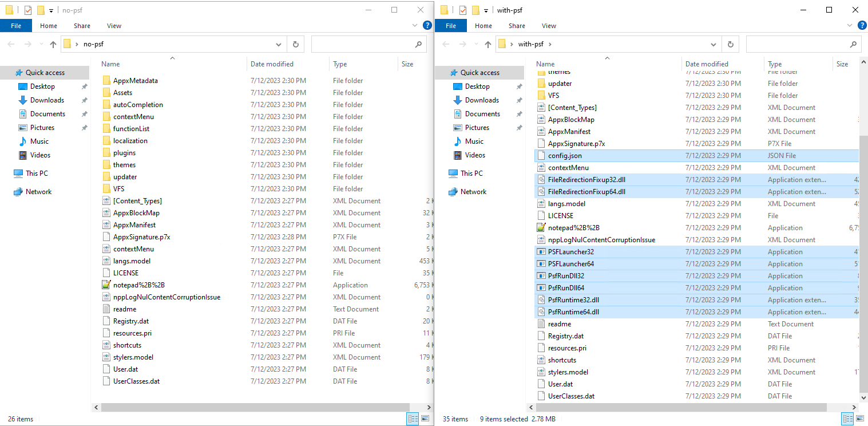Screen dimensions: 868x426
Task: Click the notepad%2B%2B application icon in no-psf
Action: click(106, 285)
